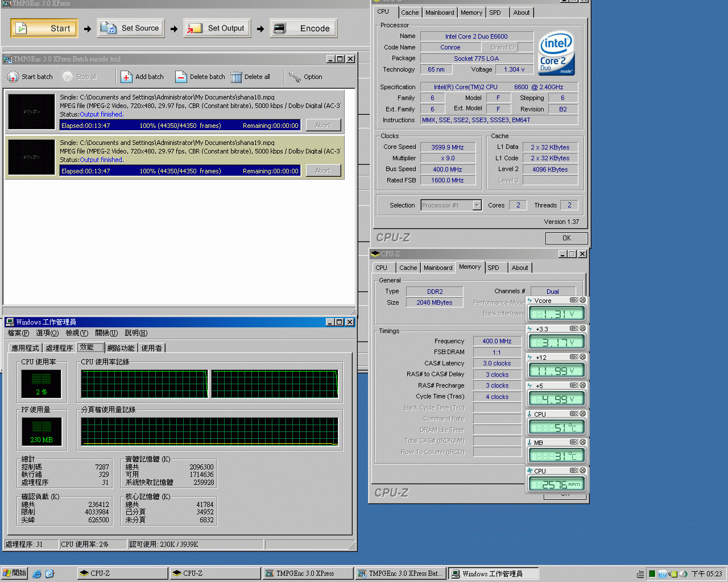The height and width of the screenshot is (582, 728).
Task: Close the +12 voltage widget
Action: tap(582, 357)
